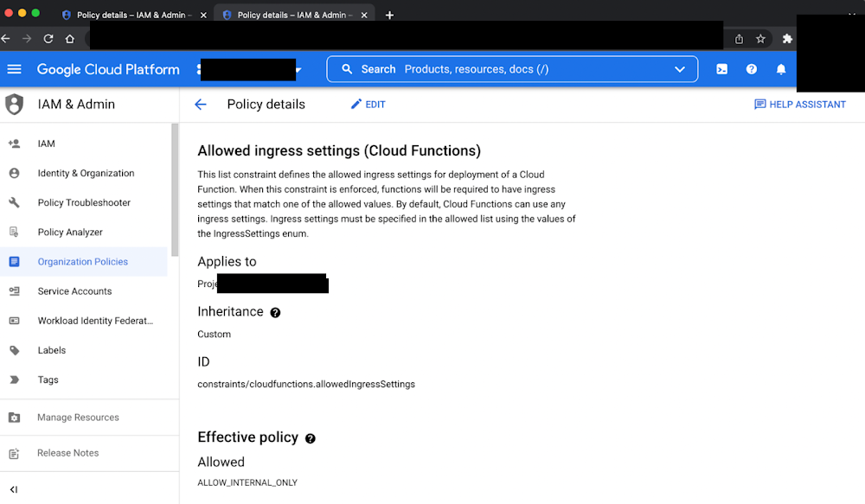The image size is (865, 504).
Task: Open Workload Identity Federation item
Action: [x=84, y=321]
